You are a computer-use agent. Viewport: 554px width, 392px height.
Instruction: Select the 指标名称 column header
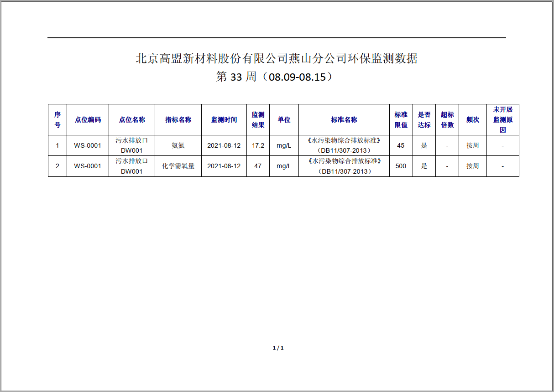click(178, 119)
